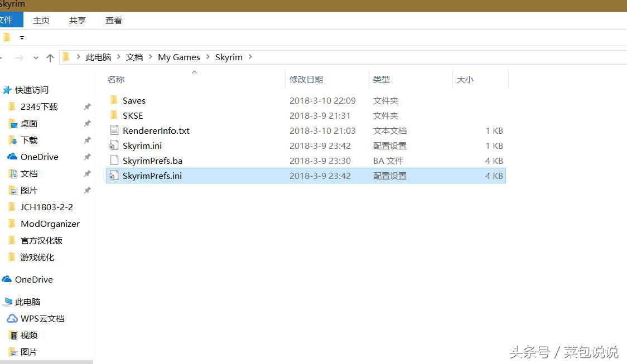Expand chevron after Skyrim in address bar

pyautogui.click(x=250, y=57)
